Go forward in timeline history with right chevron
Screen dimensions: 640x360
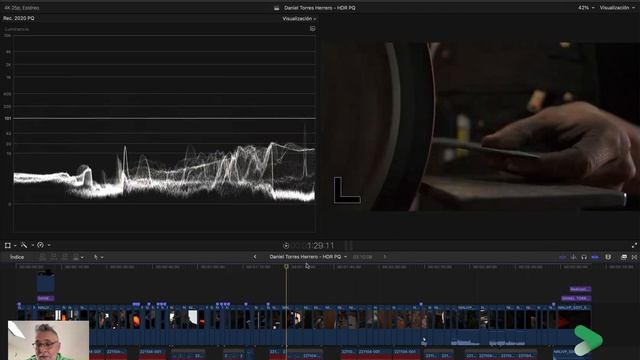pyautogui.click(x=384, y=257)
